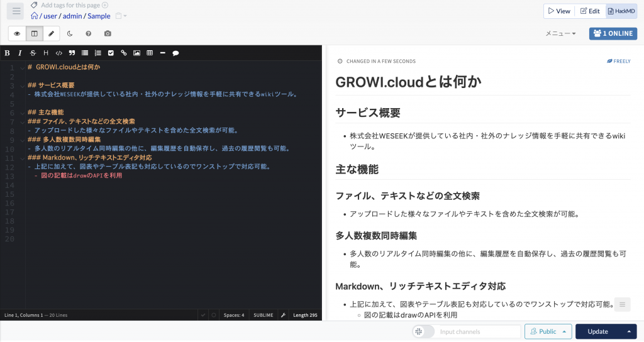Insert a checkbox task list item

111,53
